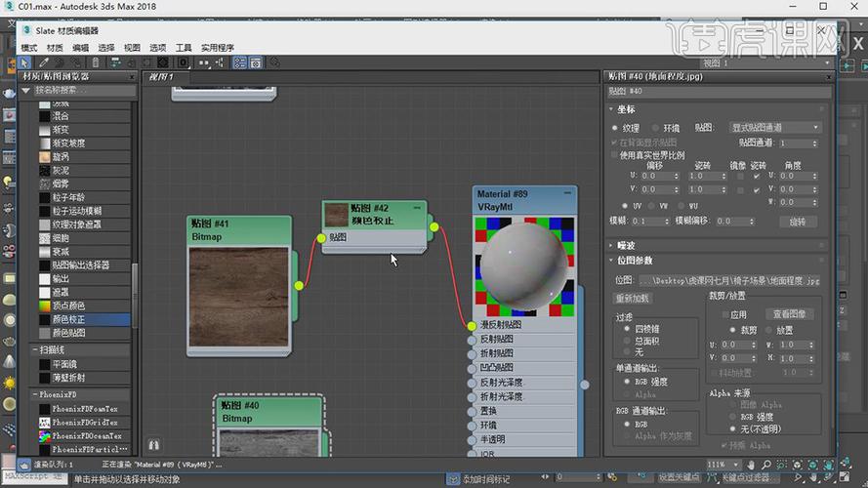Activate Zoom magnifier tool
The height and width of the screenshot is (488, 868).
pos(766,465)
